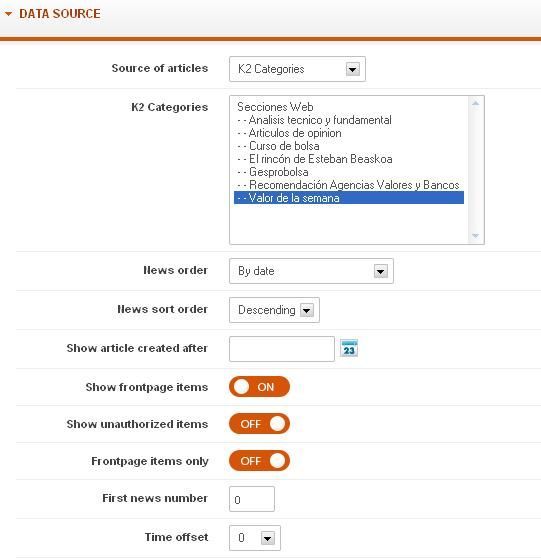The image size is (541, 559).
Task: Open the Source of articles dropdown
Action: [297, 69]
